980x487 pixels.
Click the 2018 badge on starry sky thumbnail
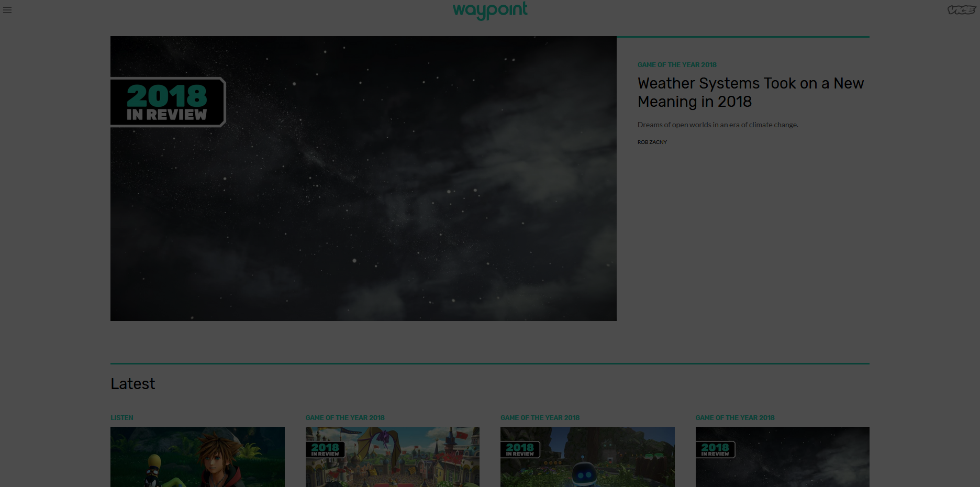point(715,449)
